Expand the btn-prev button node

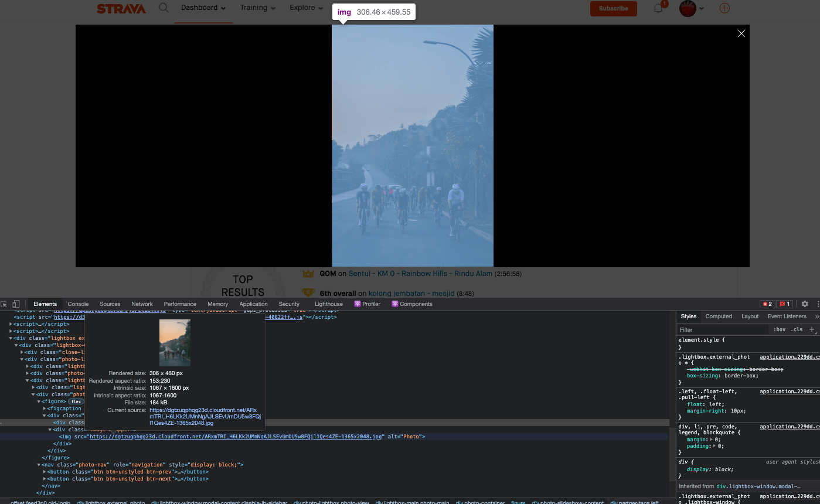[45, 472]
